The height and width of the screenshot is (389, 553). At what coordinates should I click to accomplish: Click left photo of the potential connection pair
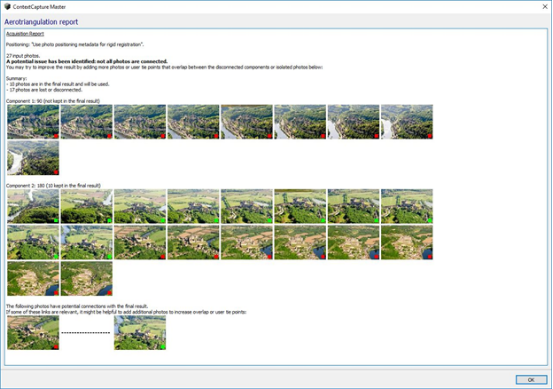[x=33, y=333]
